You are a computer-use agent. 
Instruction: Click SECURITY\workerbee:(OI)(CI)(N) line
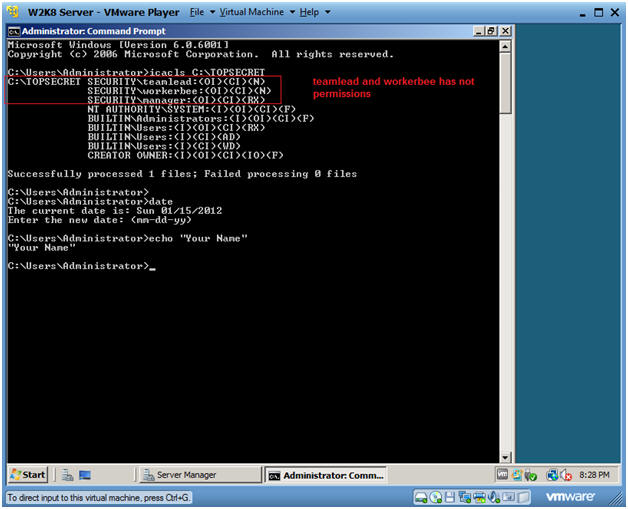pyautogui.click(x=179, y=91)
